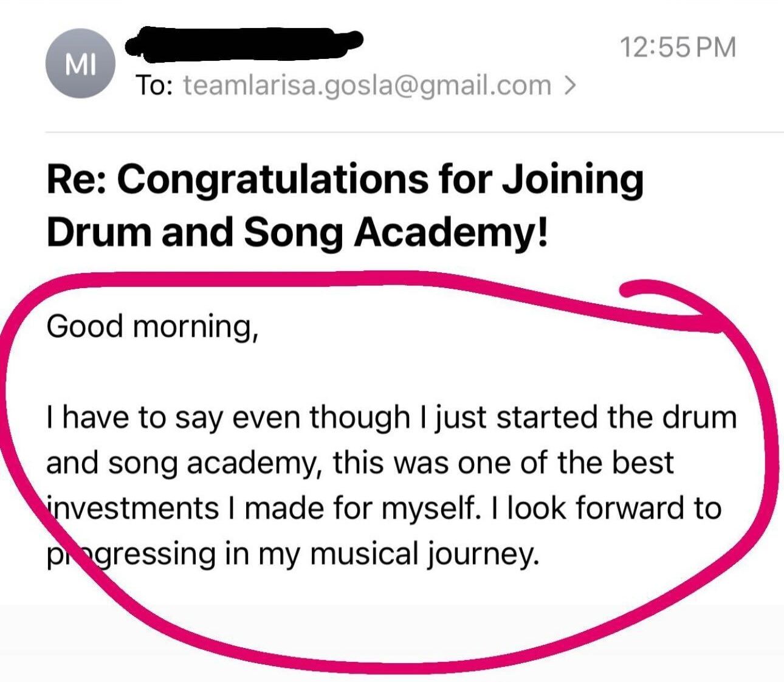
Task: Tap the "Good morning," greeting
Action: tap(153, 326)
